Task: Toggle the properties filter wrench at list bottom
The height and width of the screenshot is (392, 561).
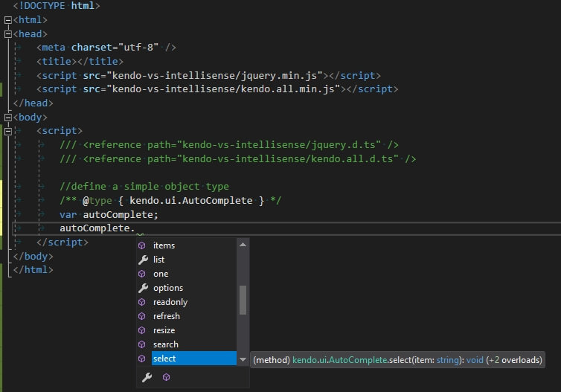Action: pos(147,377)
